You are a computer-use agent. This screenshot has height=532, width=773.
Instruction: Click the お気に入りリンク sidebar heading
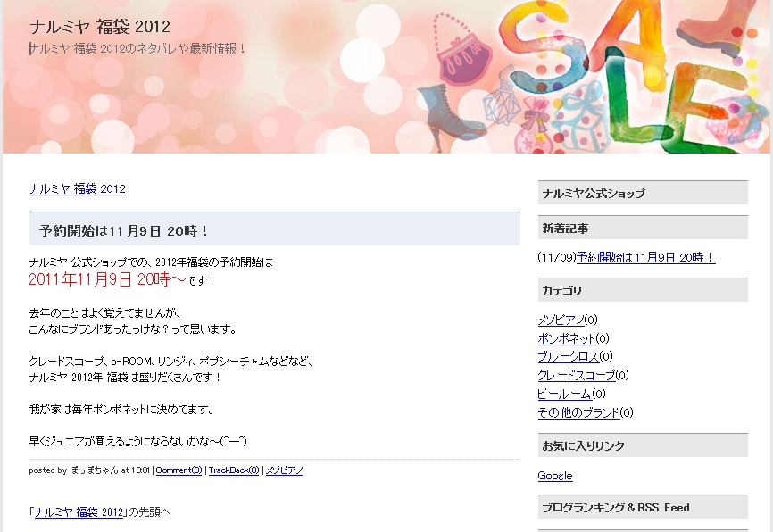[x=643, y=445]
